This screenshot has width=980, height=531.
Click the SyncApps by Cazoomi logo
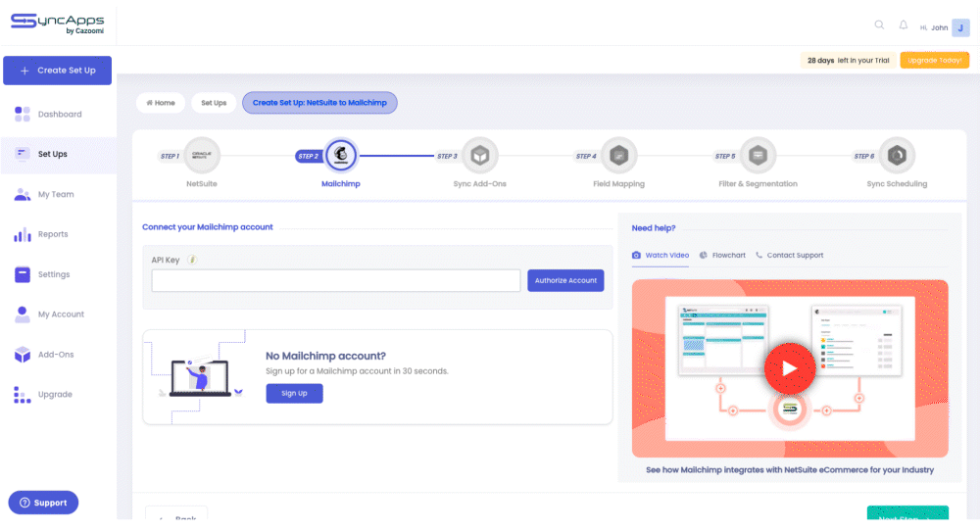point(58,24)
